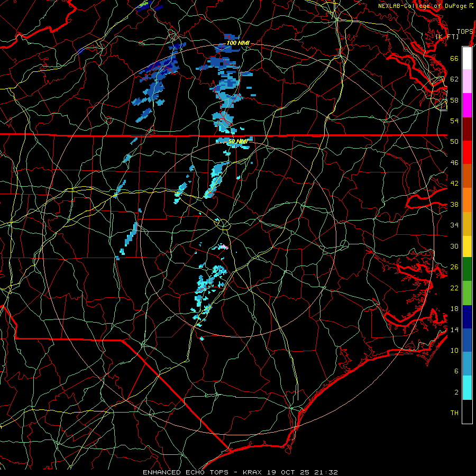Click the '100 NMI' range ring label
Screen dimensions: 476x476
click(238, 43)
